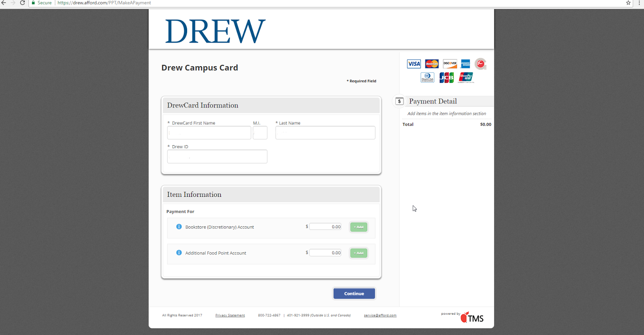Click the Bookstore Account amount field

click(325, 227)
